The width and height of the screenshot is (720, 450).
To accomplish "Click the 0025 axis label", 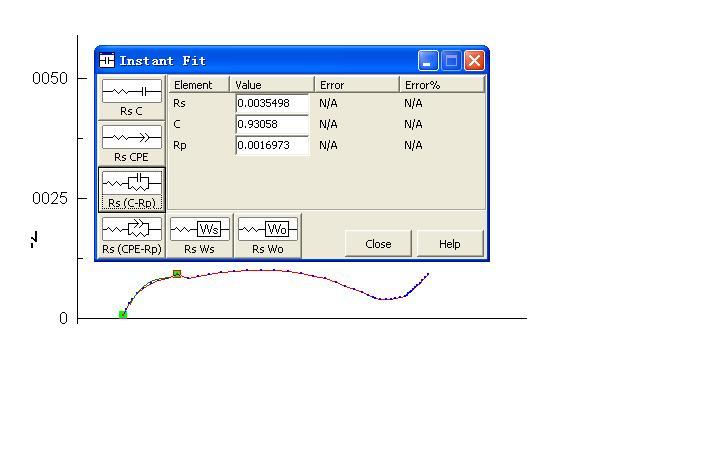I will (50, 198).
